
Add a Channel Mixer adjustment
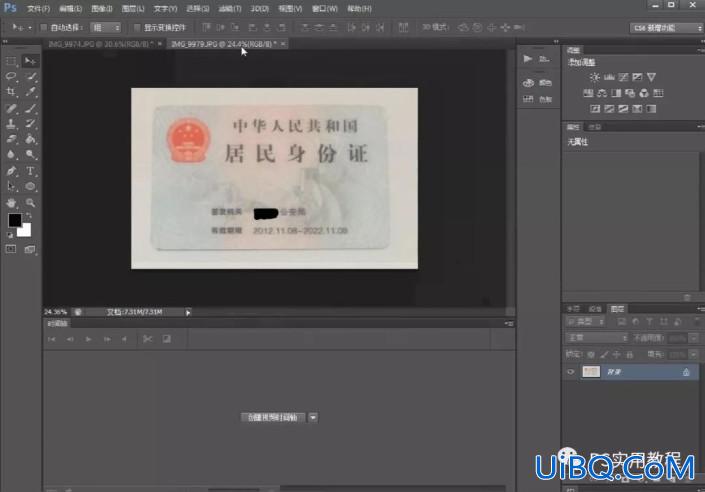(x=644, y=93)
